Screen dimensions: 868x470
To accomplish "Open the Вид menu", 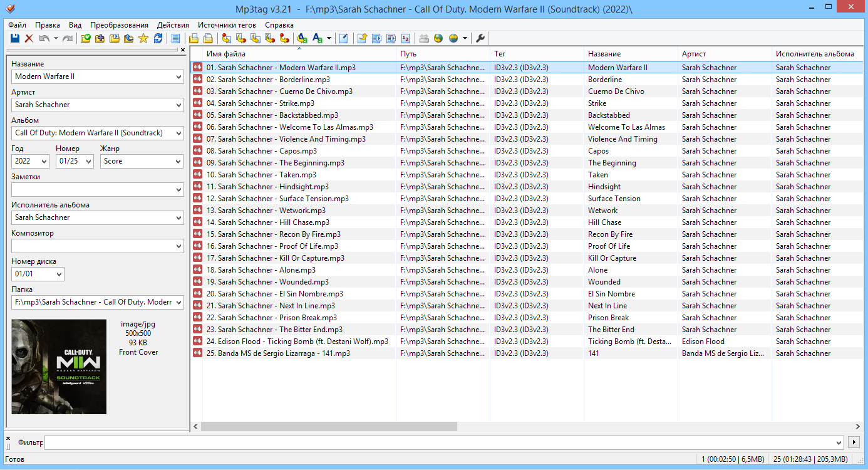I will pos(75,25).
